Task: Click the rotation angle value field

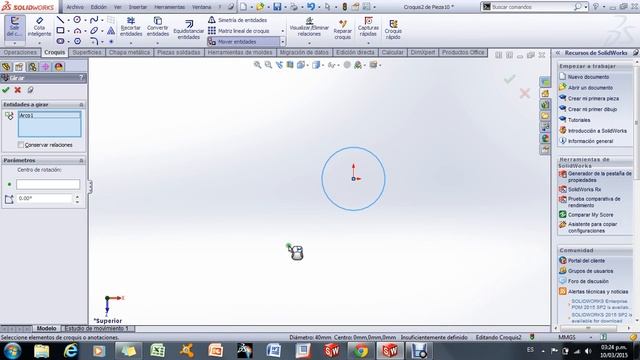Action: tap(44, 199)
